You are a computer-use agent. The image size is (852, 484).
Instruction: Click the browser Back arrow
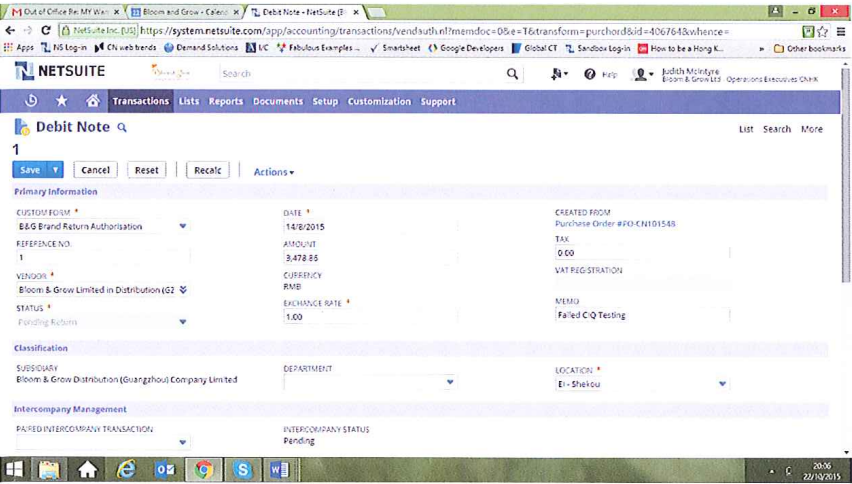point(10,31)
